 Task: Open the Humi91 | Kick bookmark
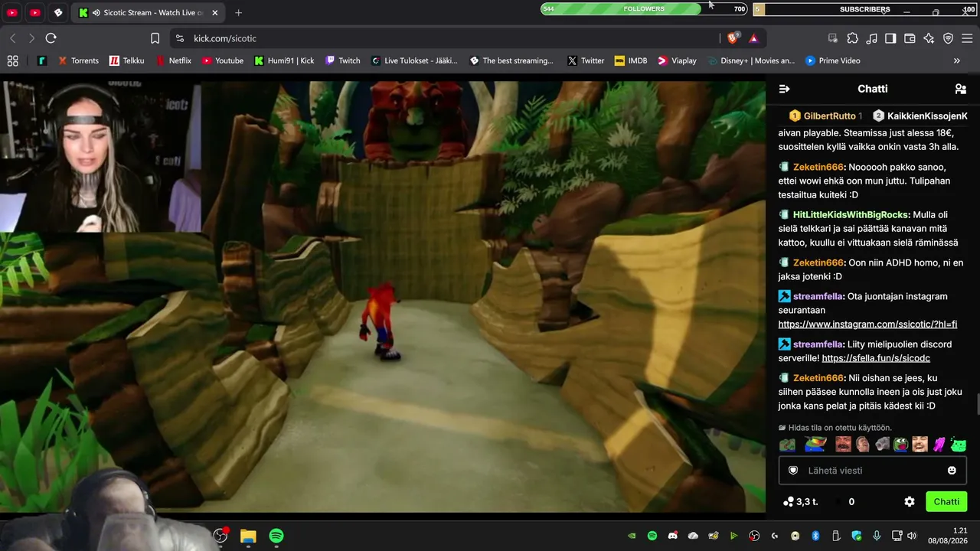pos(284,60)
